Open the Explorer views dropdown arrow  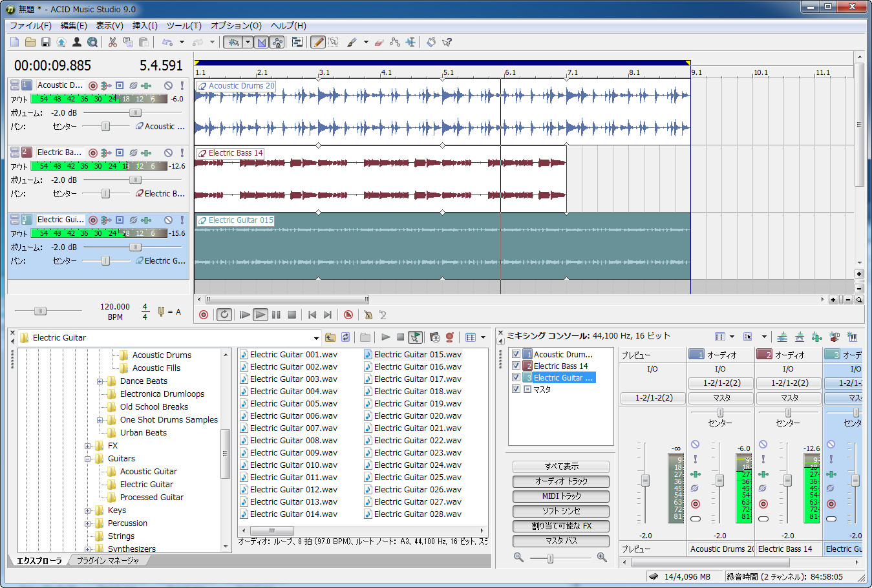[483, 337]
